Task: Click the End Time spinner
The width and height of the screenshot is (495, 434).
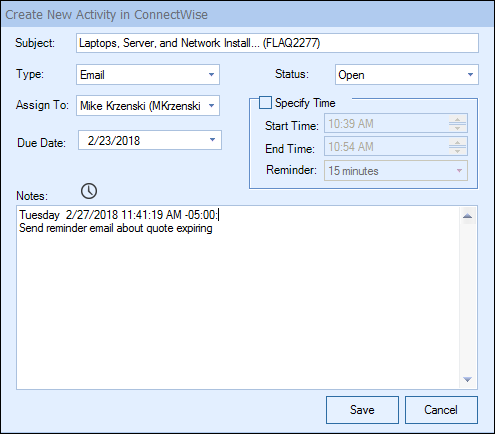Action: 458,147
